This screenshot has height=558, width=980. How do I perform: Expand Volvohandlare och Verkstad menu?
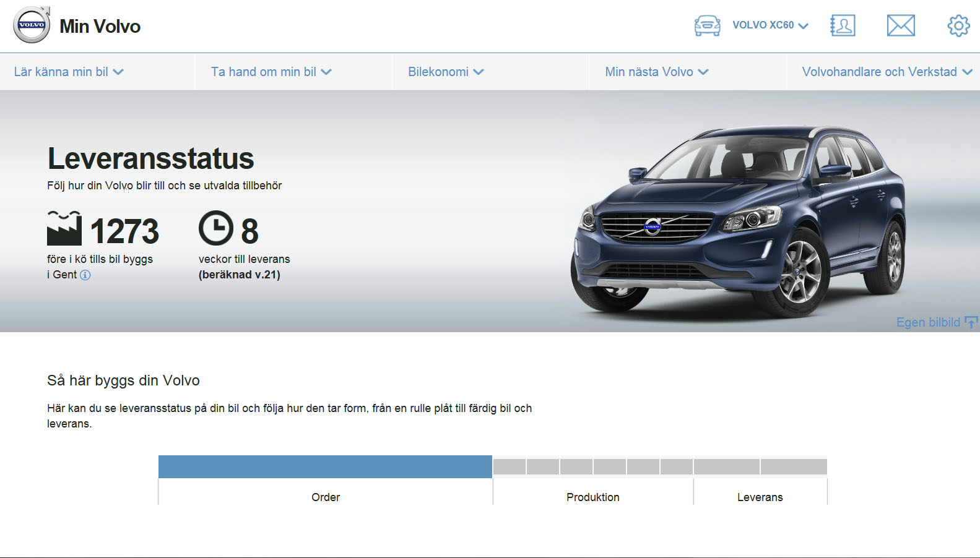887,72
